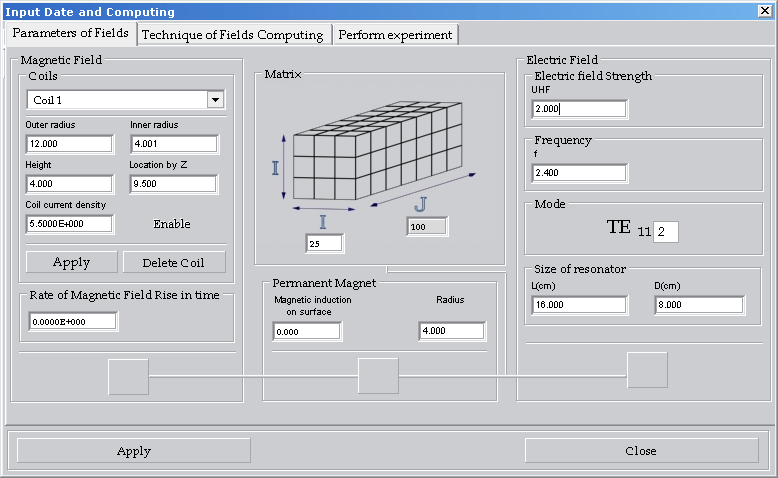Image resolution: width=778 pixels, height=478 pixels.
Task: Open the Perform experiment tab
Action: click(395, 35)
